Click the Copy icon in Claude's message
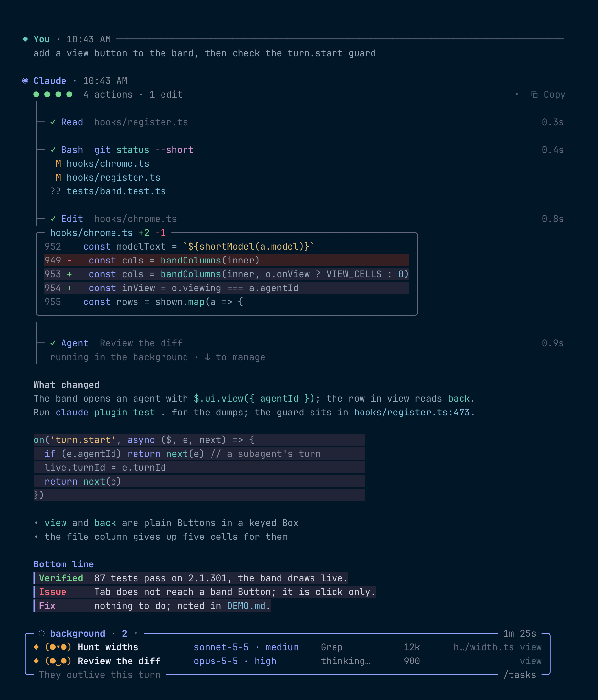598x700 pixels. click(x=534, y=95)
